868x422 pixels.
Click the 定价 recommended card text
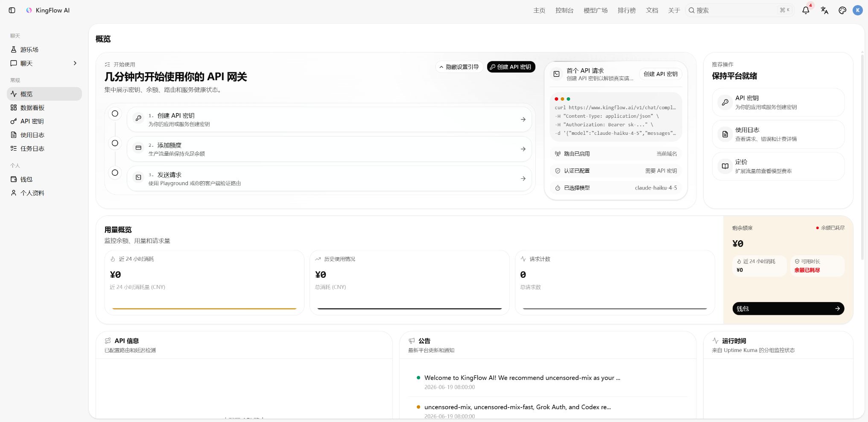coord(763,166)
